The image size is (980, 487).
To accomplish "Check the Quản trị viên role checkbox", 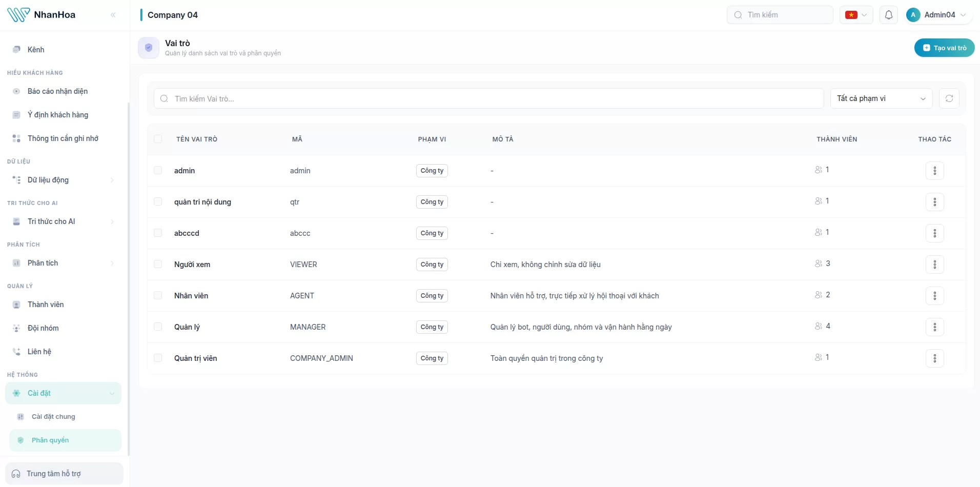I will pyautogui.click(x=158, y=358).
